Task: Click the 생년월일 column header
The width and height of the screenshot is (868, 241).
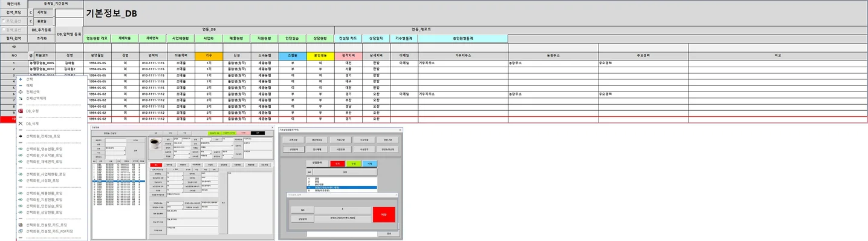Action: point(97,55)
